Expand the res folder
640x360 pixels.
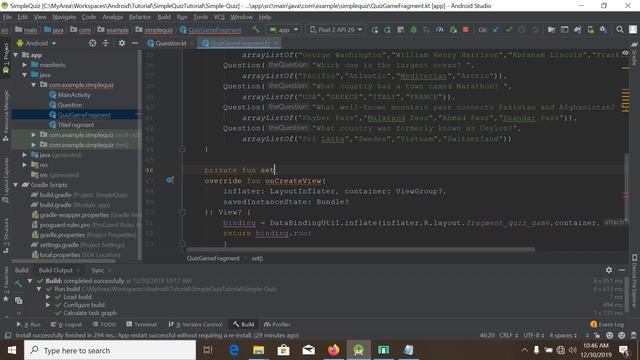pos(24,165)
